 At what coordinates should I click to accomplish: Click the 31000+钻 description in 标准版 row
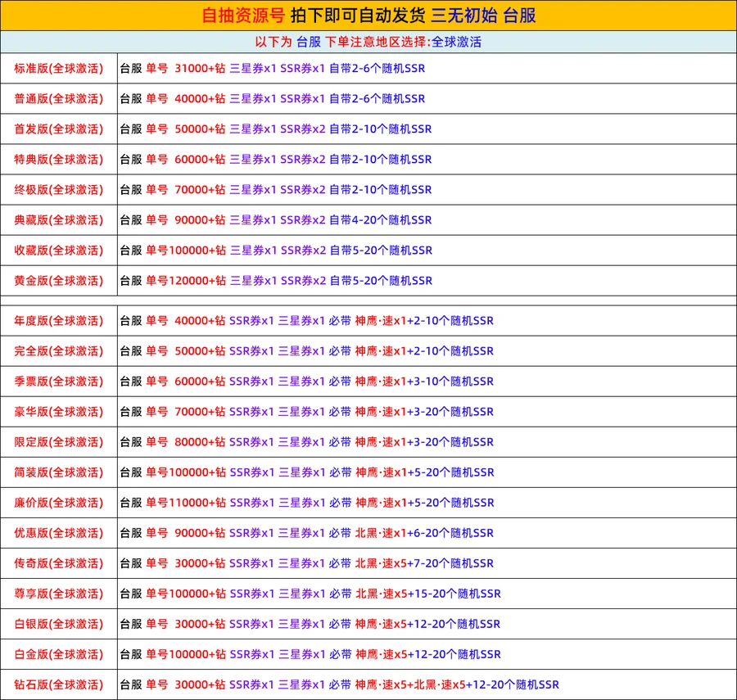[x=200, y=69]
